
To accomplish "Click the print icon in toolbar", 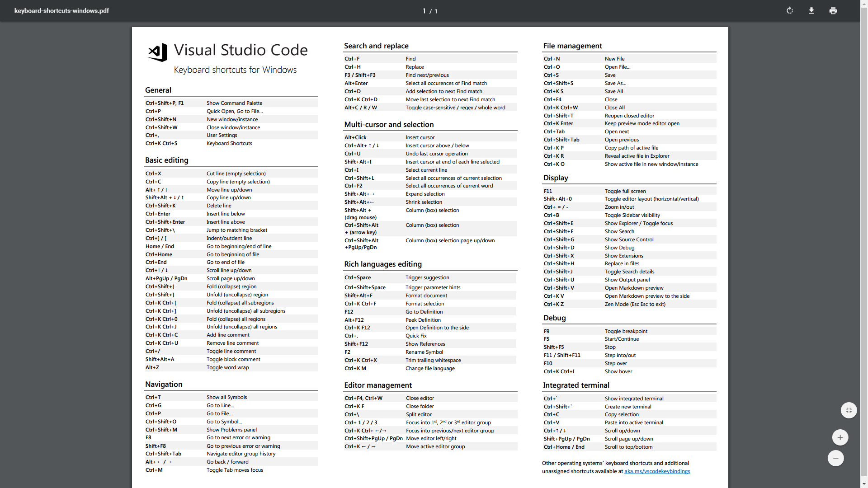I will pyautogui.click(x=833, y=11).
